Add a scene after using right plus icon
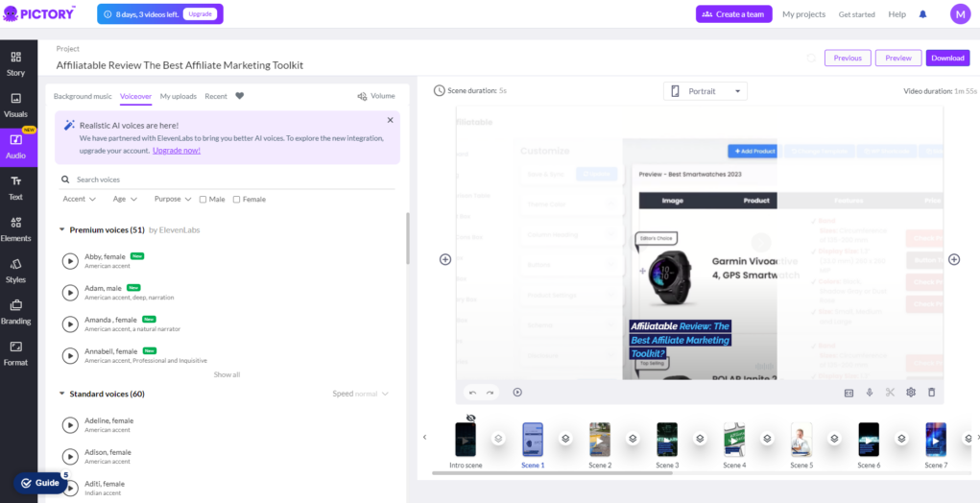Viewport: 980px width, 503px height. point(954,259)
